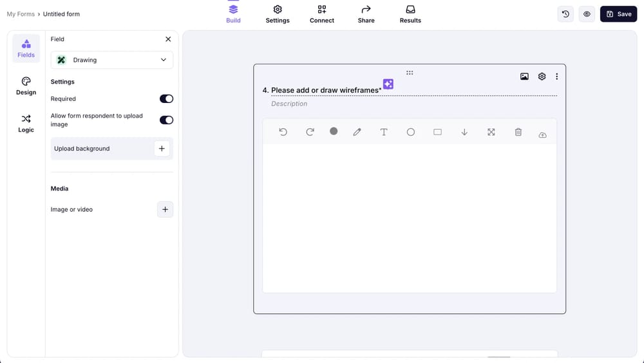Image resolution: width=644 pixels, height=363 pixels.
Task: Open the question card gear settings
Action: pyautogui.click(x=542, y=77)
